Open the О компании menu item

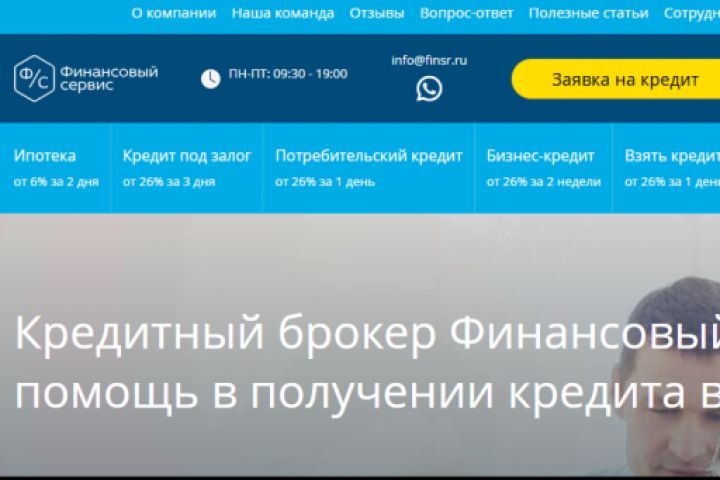pos(174,13)
